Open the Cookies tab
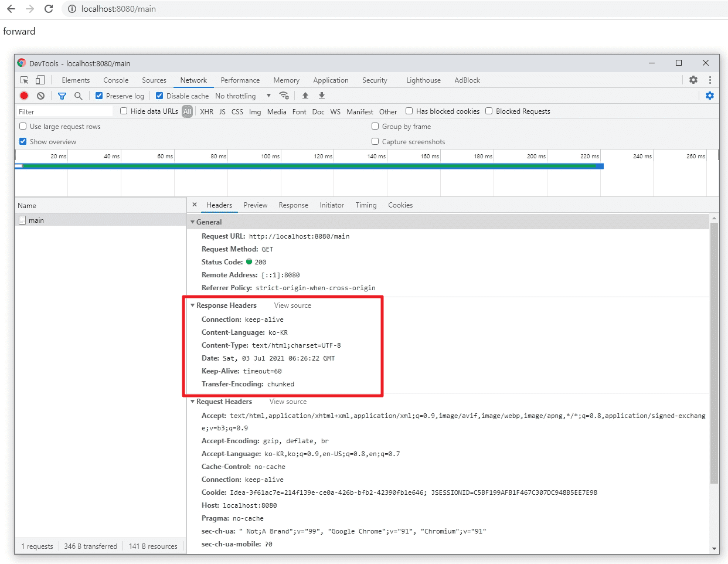The image size is (728, 564). coord(400,205)
